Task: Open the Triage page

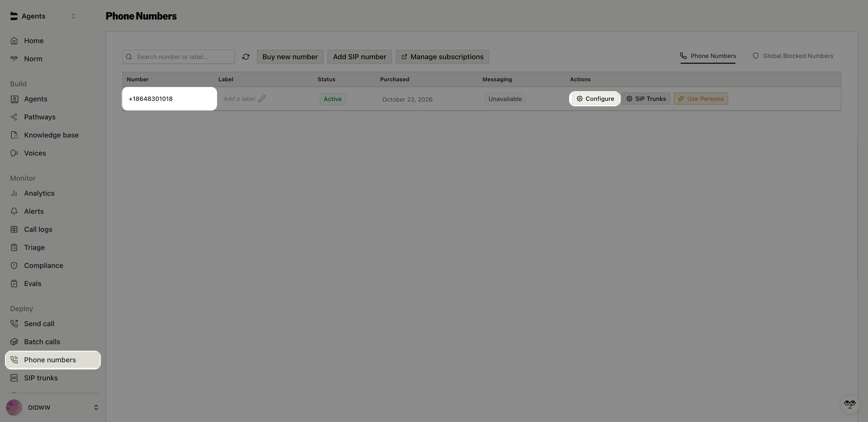Action: point(53,247)
